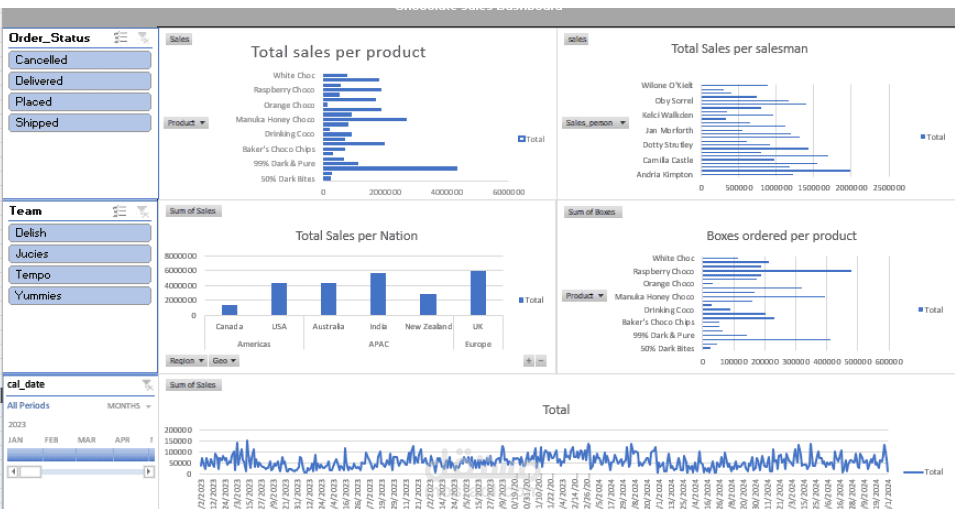Image resolution: width=967 pixels, height=511 pixels.
Task: Filter by the Tempo team
Action: pos(80,275)
